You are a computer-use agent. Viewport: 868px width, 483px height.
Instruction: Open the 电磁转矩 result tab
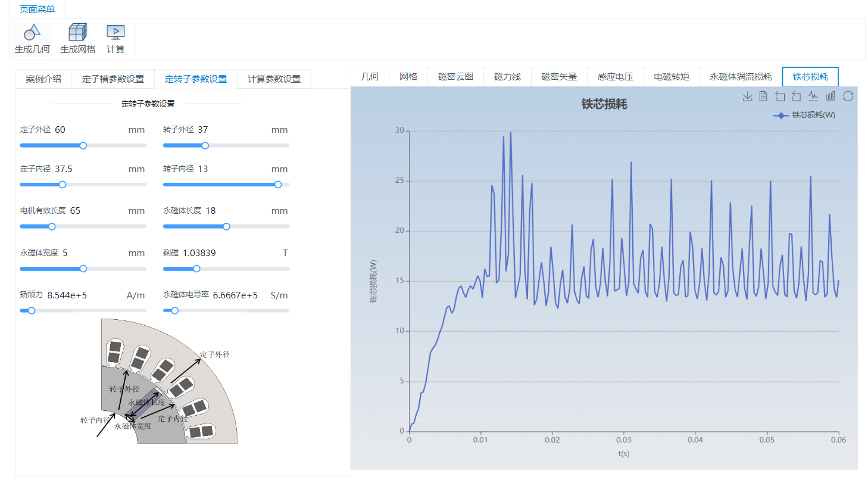tap(672, 76)
